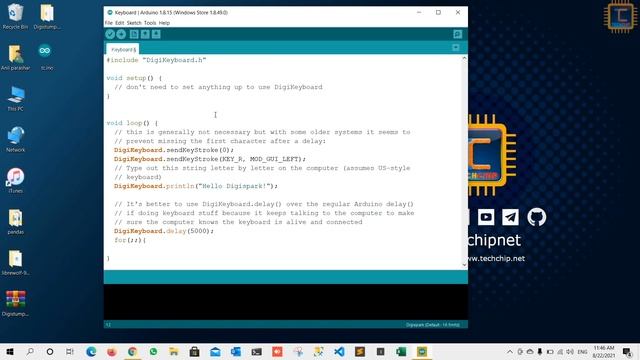
Task: Select the librewolf folder icon
Action: click(x=16, y=262)
